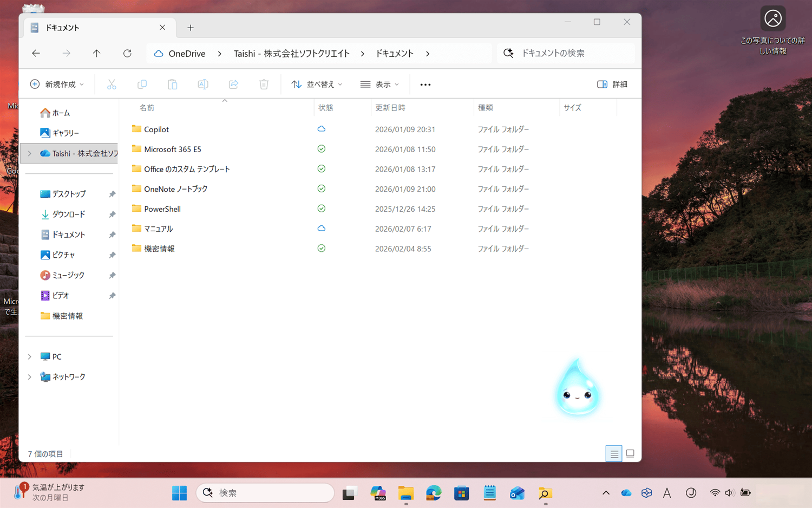Click the 2026/02/04 8:55 date cell

(x=403, y=249)
